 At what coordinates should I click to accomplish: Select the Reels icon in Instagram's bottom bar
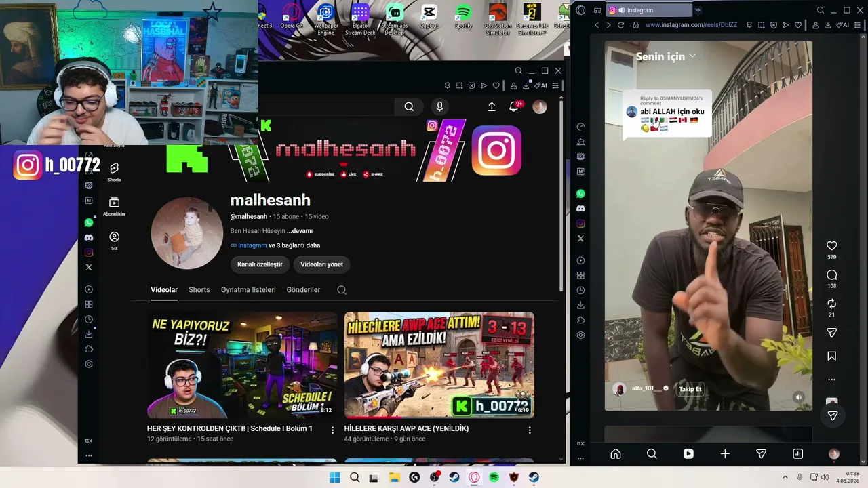pyautogui.click(x=688, y=454)
